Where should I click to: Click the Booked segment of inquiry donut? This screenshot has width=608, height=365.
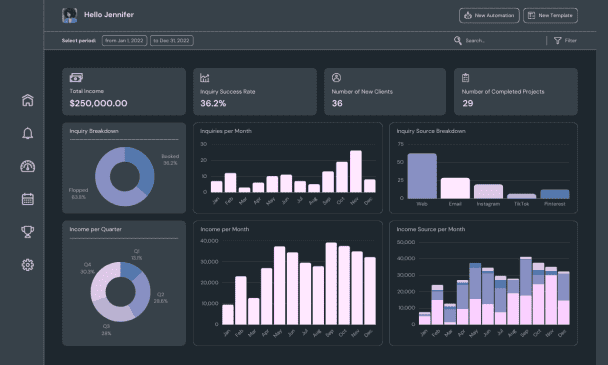pyautogui.click(x=144, y=168)
